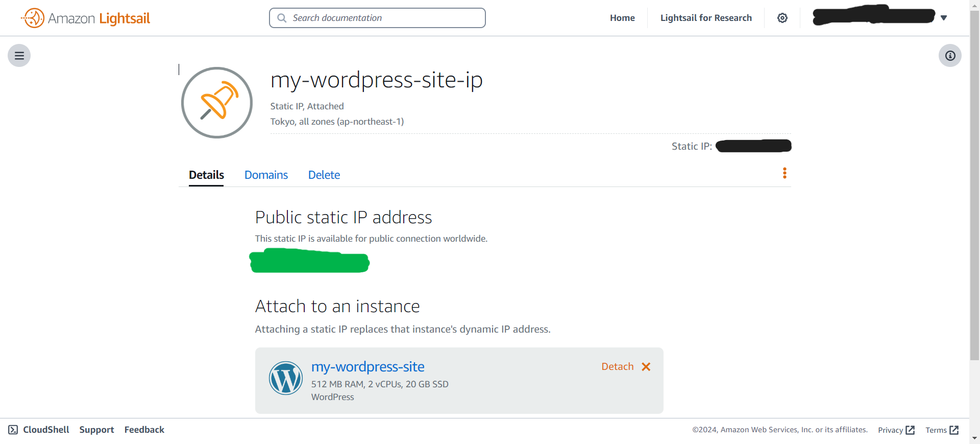This screenshot has width=980, height=444.
Task: Open the Privacy link
Action: (890, 430)
